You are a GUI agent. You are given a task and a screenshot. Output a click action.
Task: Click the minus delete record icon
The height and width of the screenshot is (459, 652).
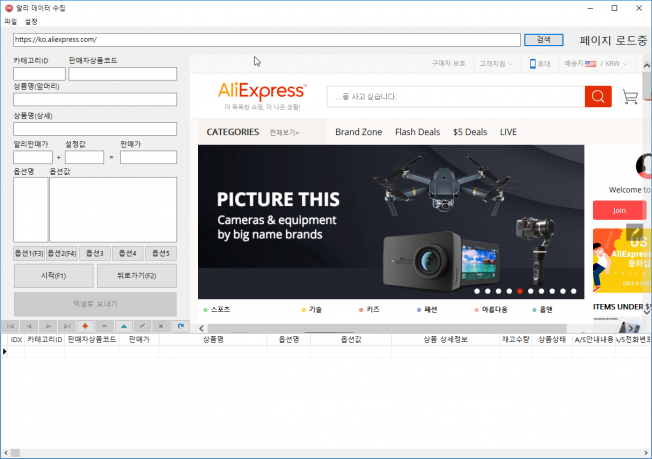click(x=104, y=326)
